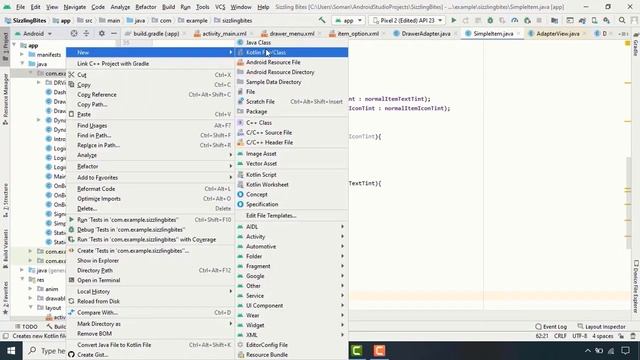The width and height of the screenshot is (640, 360).
Task: Click the Windows search box
Action: coord(46,351)
